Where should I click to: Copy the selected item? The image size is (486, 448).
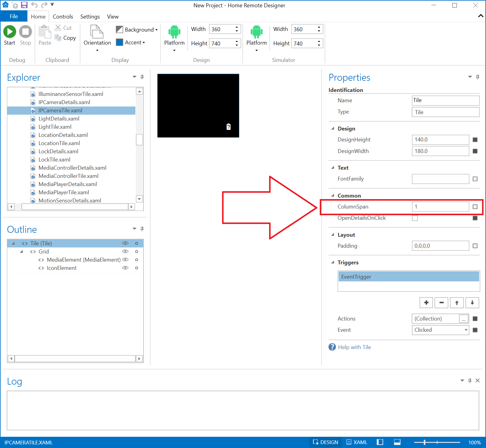point(65,38)
